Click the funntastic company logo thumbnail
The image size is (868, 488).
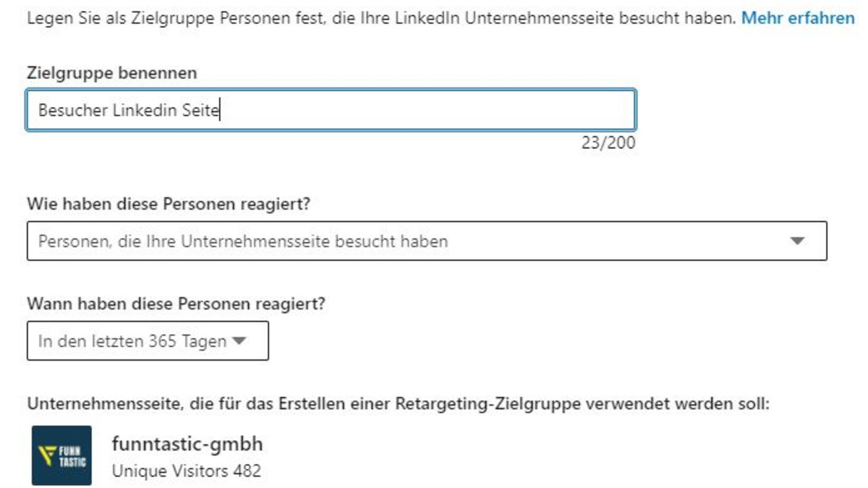click(x=61, y=455)
